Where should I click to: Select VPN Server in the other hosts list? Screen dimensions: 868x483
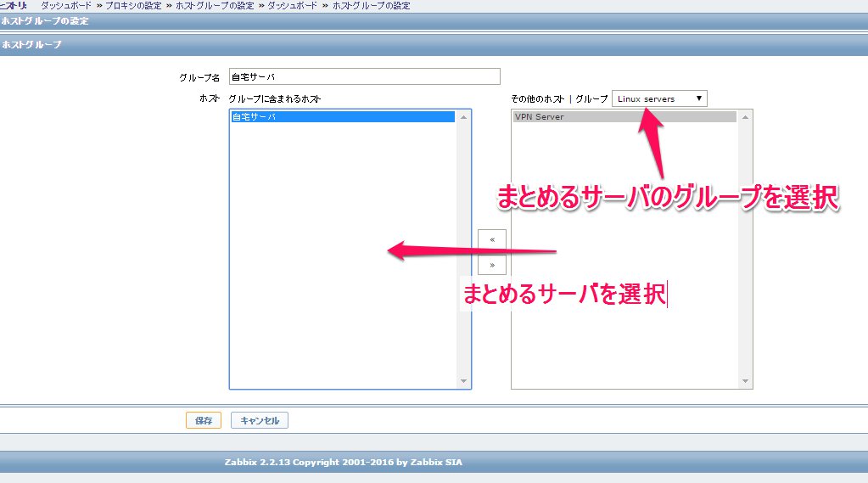click(624, 117)
